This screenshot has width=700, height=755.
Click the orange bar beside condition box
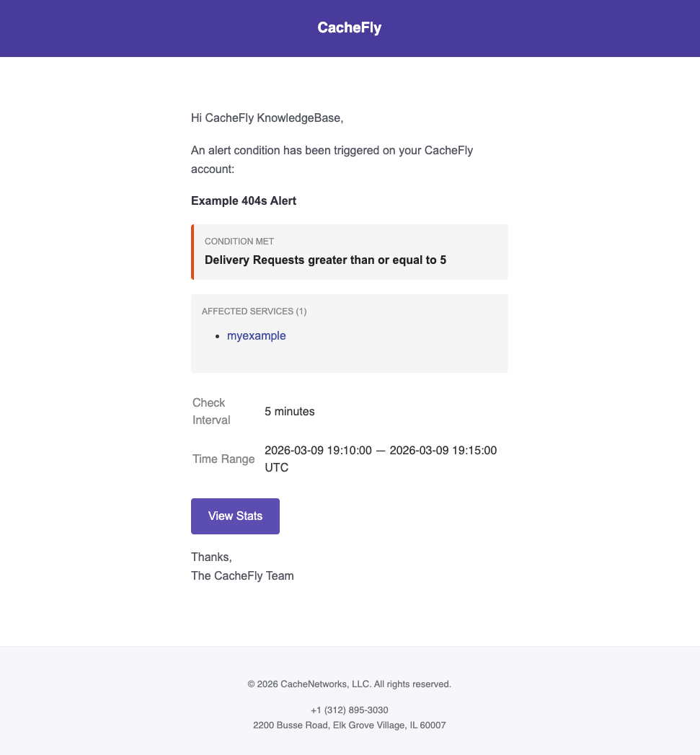coord(192,252)
